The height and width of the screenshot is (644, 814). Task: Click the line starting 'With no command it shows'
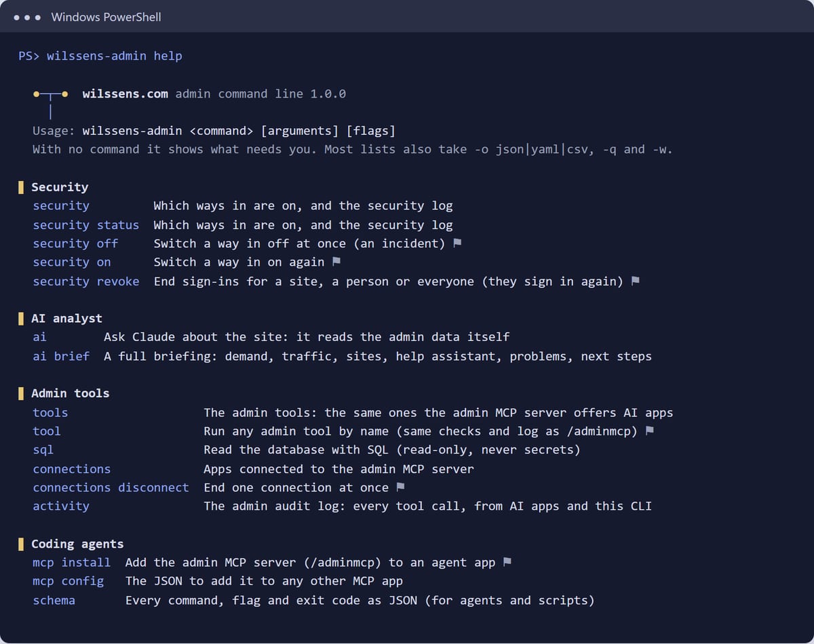coord(353,149)
